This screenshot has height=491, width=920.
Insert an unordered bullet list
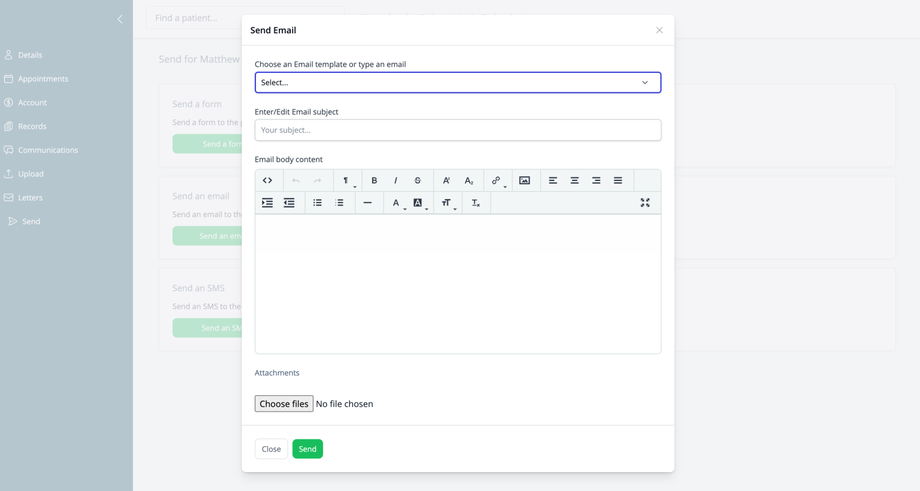point(317,203)
